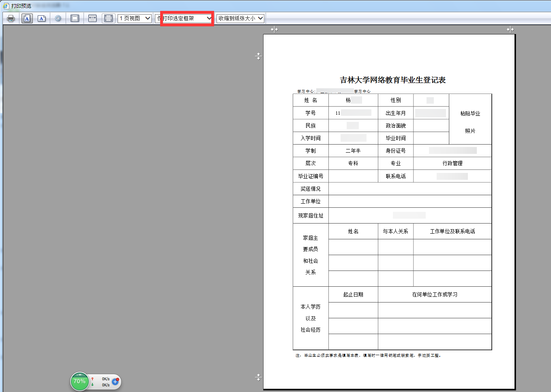Click the red upload arrow on speed widget
The image size is (551, 392).
tap(92, 379)
